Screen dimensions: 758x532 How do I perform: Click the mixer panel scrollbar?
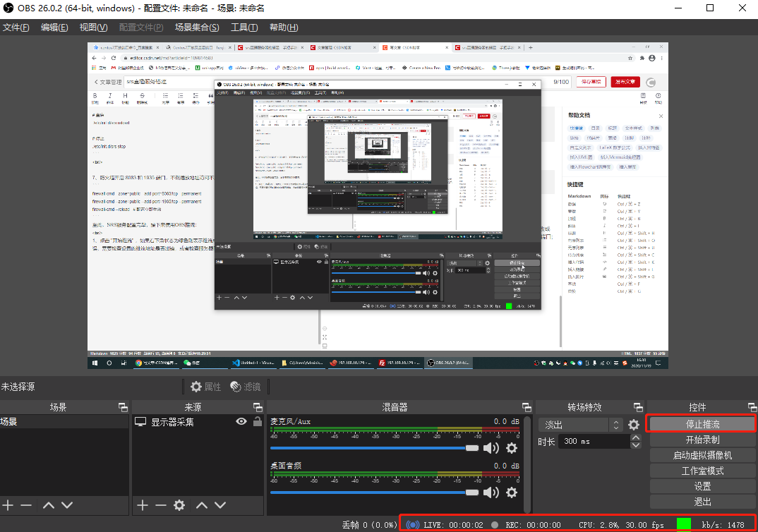[528, 464]
